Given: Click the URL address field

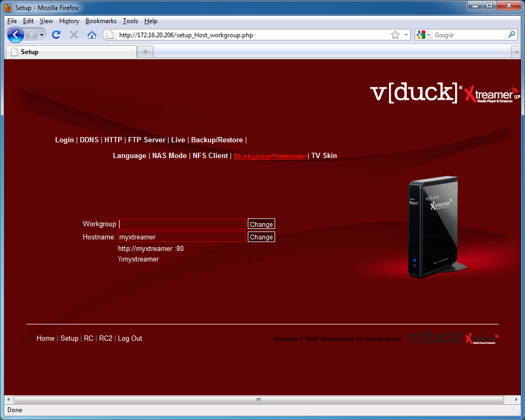Looking at the screenshot, I should coord(253,35).
